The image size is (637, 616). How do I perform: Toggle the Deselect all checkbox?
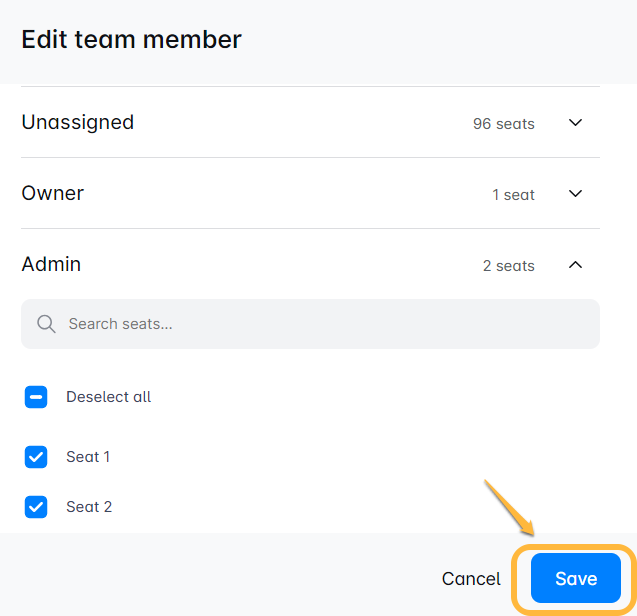[x=36, y=397]
